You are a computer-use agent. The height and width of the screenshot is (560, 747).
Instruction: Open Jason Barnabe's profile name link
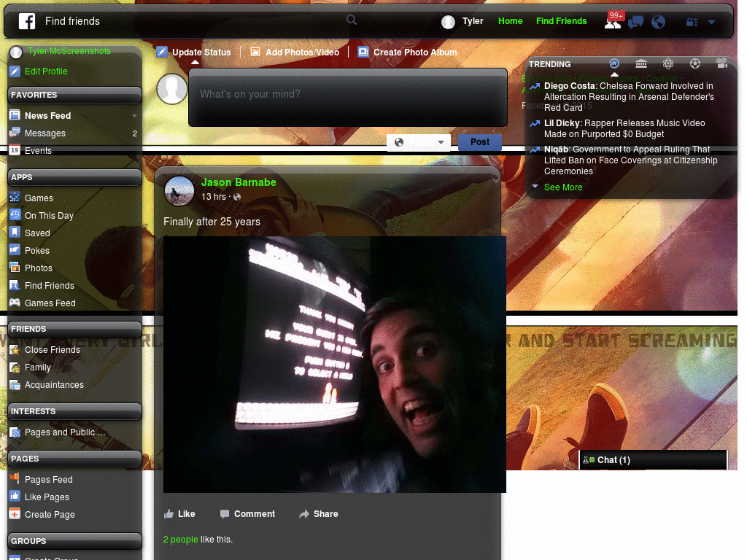(239, 182)
